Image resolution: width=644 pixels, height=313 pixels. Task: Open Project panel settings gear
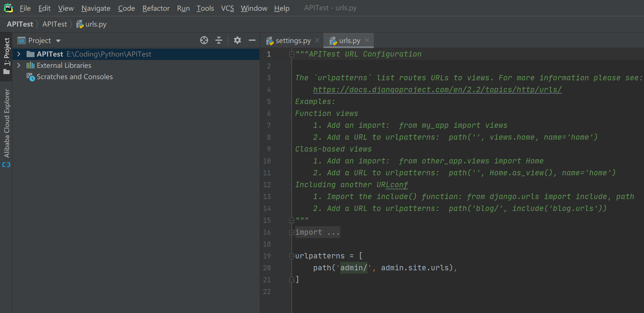tap(237, 40)
